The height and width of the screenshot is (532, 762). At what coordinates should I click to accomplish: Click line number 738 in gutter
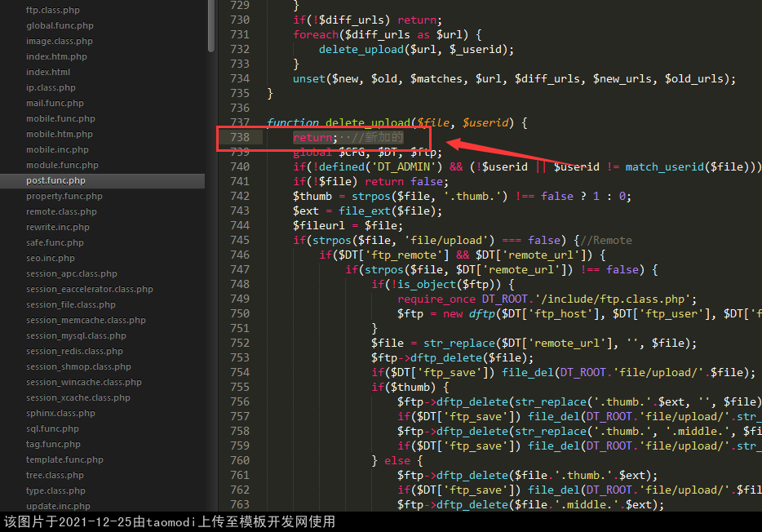click(240, 138)
